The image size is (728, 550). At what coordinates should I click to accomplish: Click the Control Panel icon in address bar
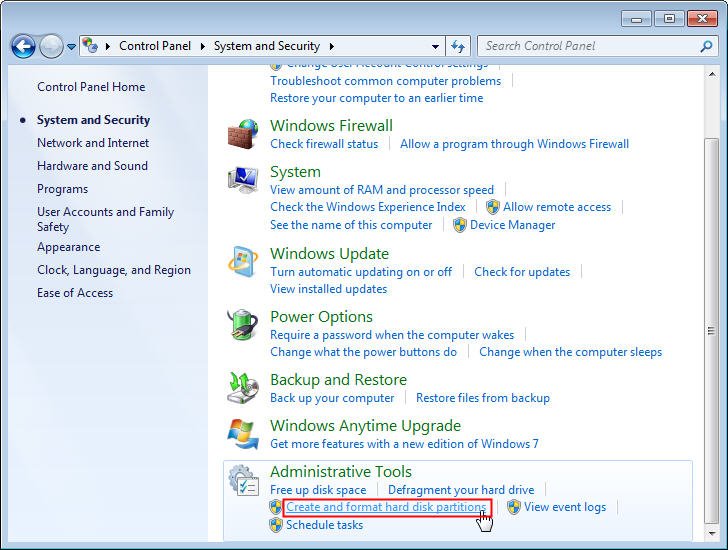90,45
